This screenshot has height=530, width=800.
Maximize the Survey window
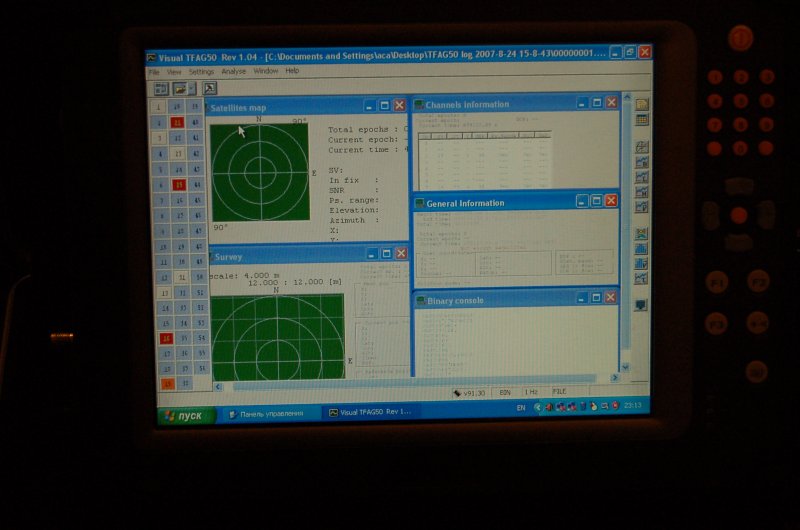coord(387,254)
